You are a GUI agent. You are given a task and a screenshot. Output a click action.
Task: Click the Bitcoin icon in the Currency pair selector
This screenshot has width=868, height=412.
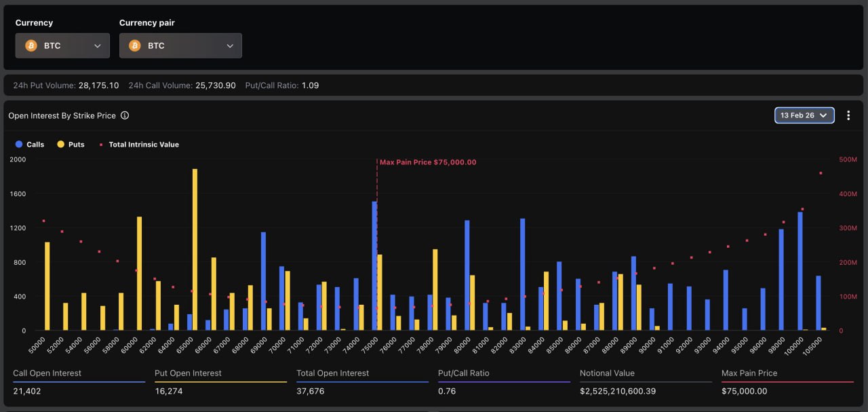click(x=135, y=45)
